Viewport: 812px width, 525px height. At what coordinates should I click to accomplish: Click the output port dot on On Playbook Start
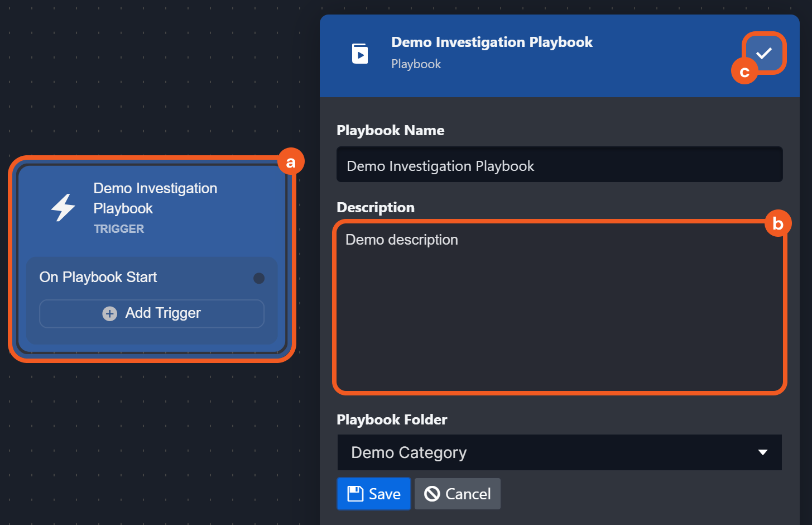click(259, 278)
